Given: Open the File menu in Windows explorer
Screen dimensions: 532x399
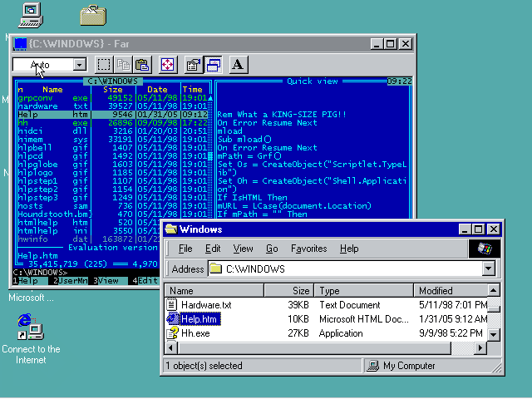Looking at the screenshot, I should (185, 249).
